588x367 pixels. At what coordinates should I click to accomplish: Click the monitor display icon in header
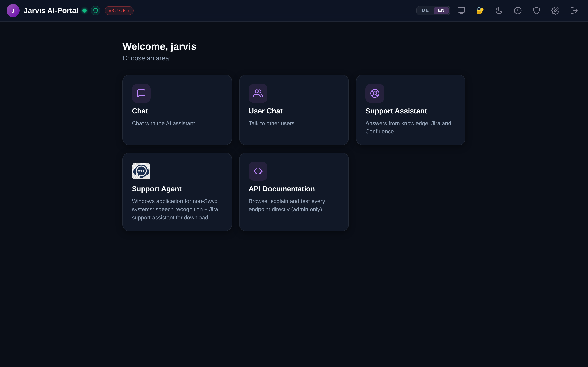point(461,11)
